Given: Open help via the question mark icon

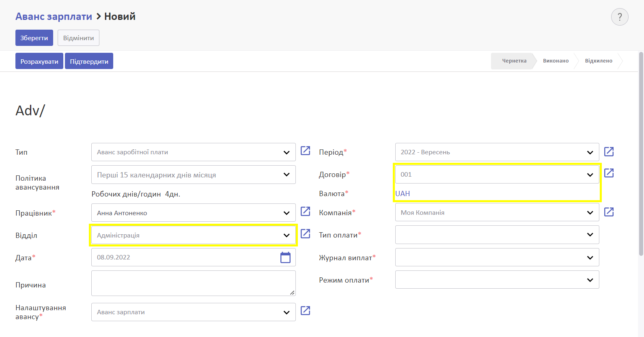Looking at the screenshot, I should point(620,17).
